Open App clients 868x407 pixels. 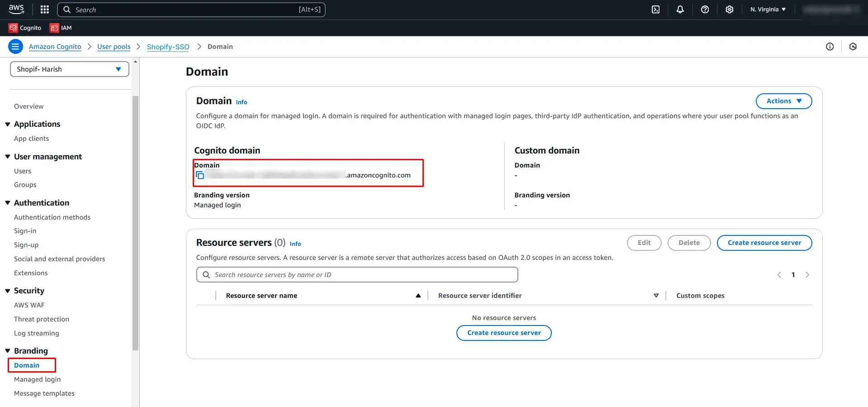pyautogui.click(x=32, y=139)
